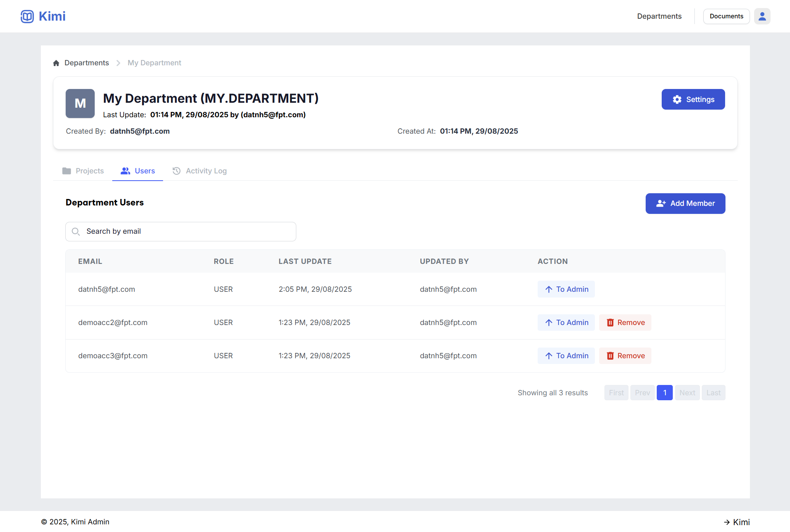Click the home icon in breadcrumb
Viewport: 790px width, 532px height.
pyautogui.click(x=56, y=63)
